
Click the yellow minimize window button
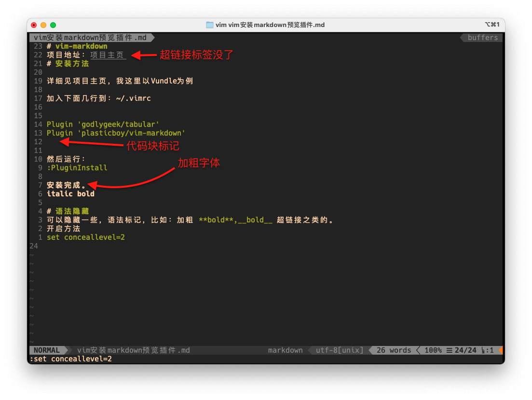[43, 25]
